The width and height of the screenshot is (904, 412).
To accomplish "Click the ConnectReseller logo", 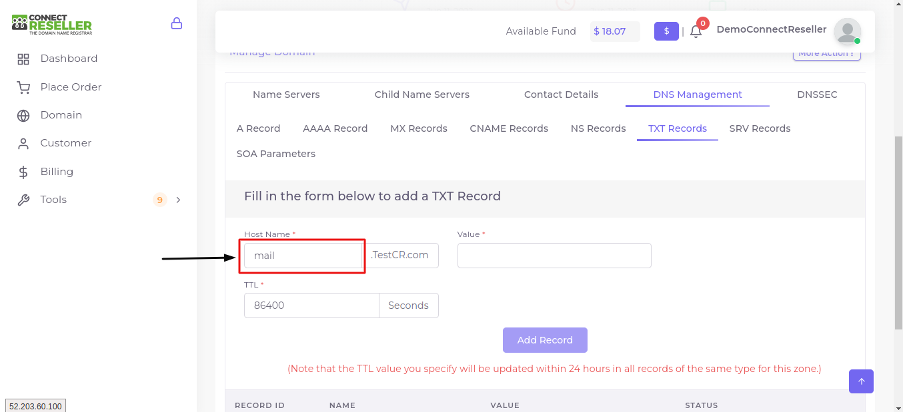I will point(52,24).
